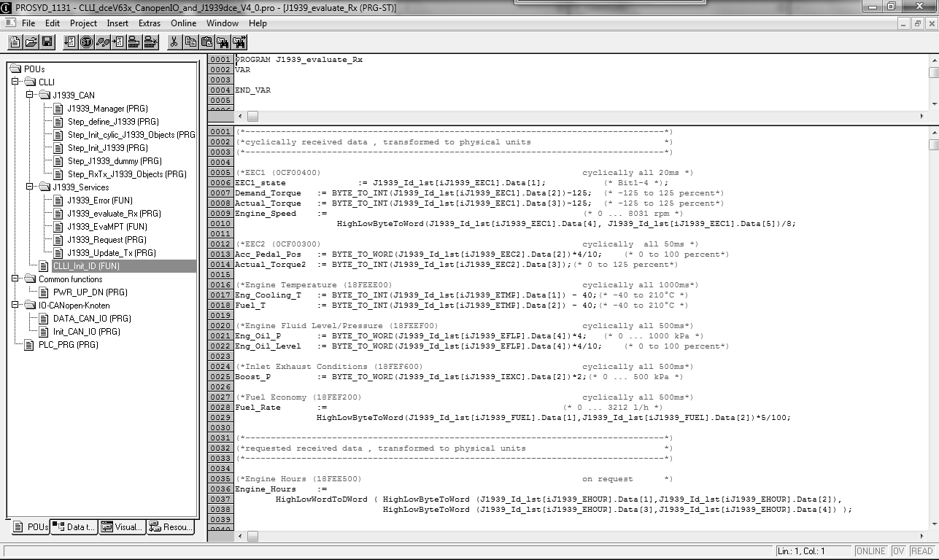Open the Edit menu
The width and height of the screenshot is (939, 560).
click(53, 23)
